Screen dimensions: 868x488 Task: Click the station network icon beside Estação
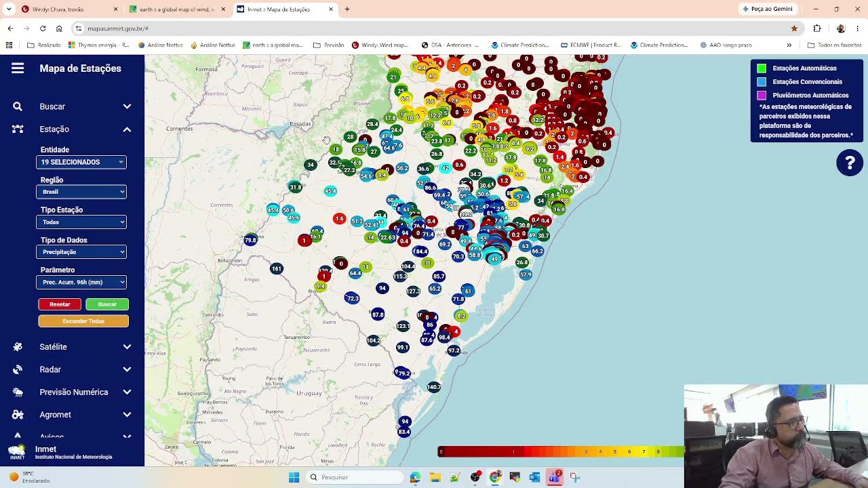coord(18,129)
